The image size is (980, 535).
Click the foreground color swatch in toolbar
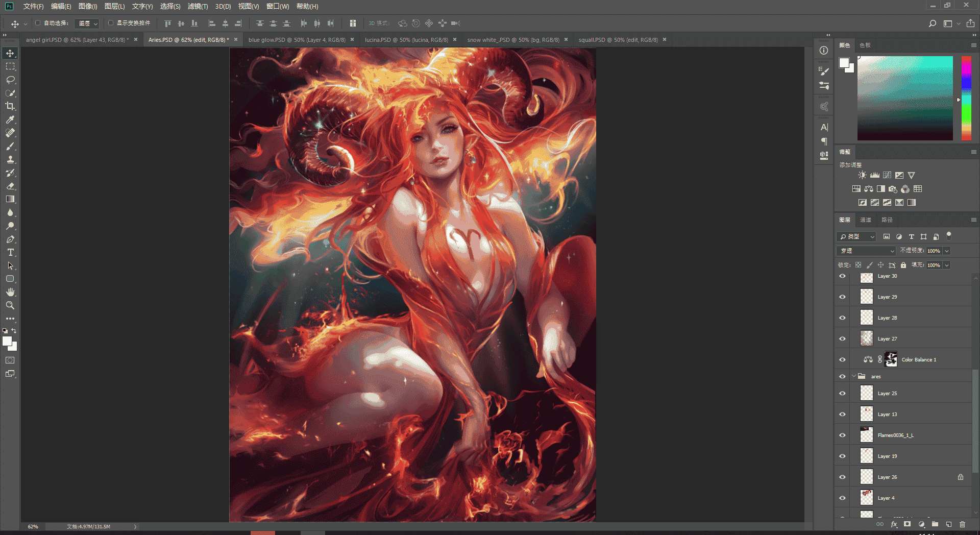coord(7,341)
